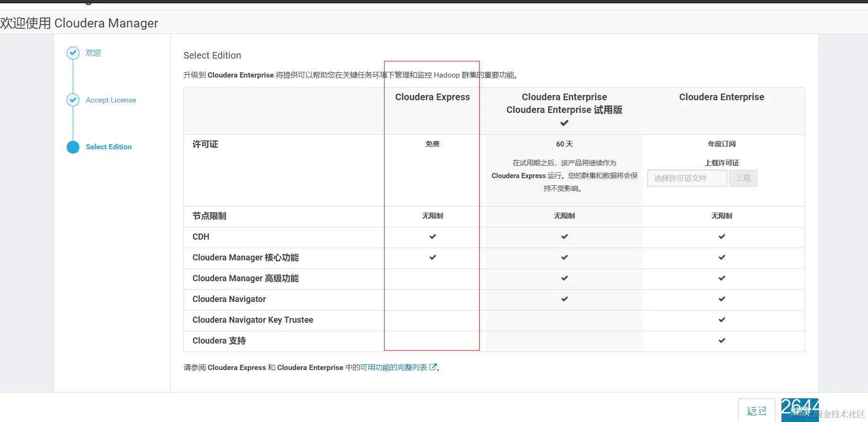Click the Cloudera 支持 row label
Viewport: 868px width, 422px height.
point(219,341)
